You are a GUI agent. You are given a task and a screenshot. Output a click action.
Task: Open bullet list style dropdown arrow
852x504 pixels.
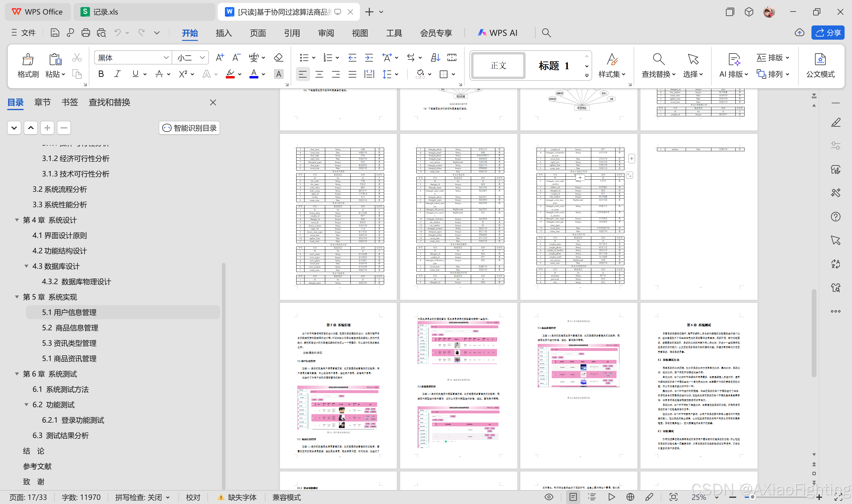point(313,57)
